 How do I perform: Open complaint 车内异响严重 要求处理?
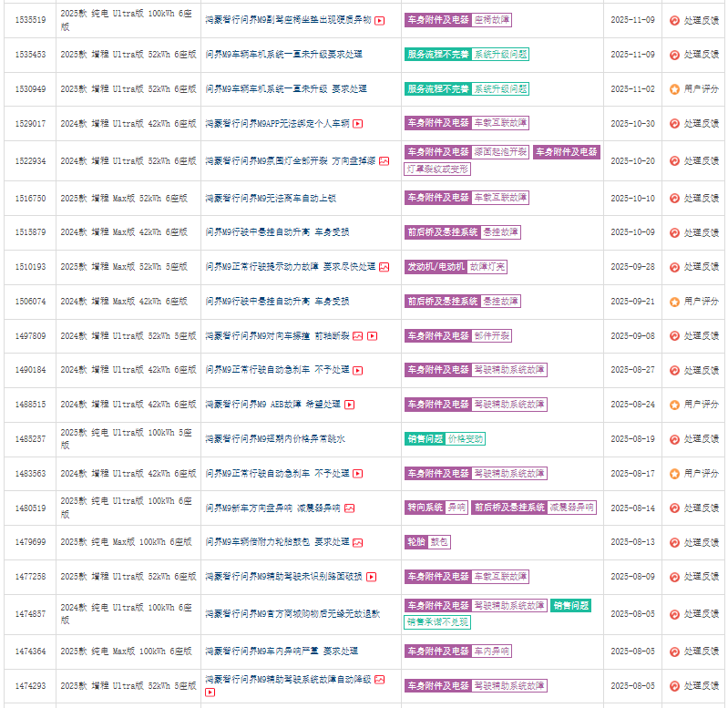(x=282, y=652)
